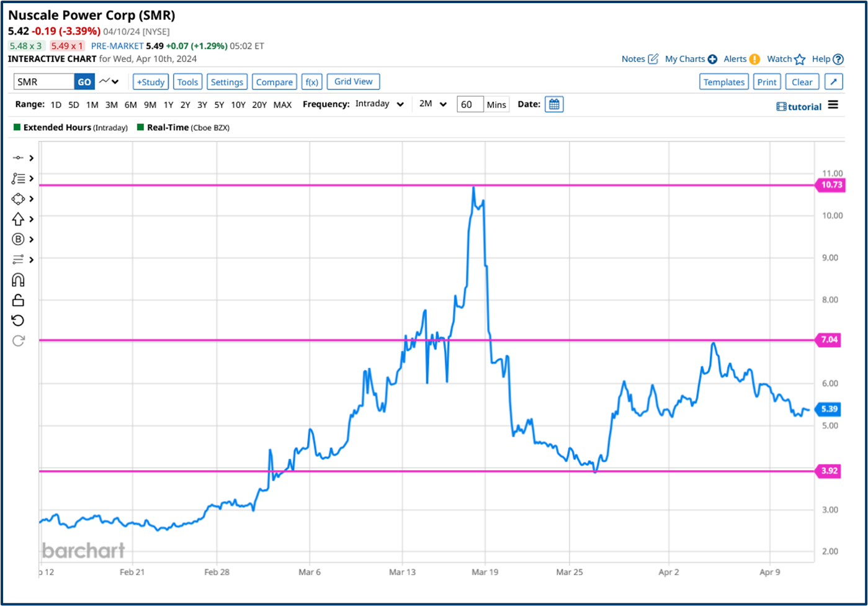
Task: Open the chart type dropdown next to GO
Action: pos(109,81)
